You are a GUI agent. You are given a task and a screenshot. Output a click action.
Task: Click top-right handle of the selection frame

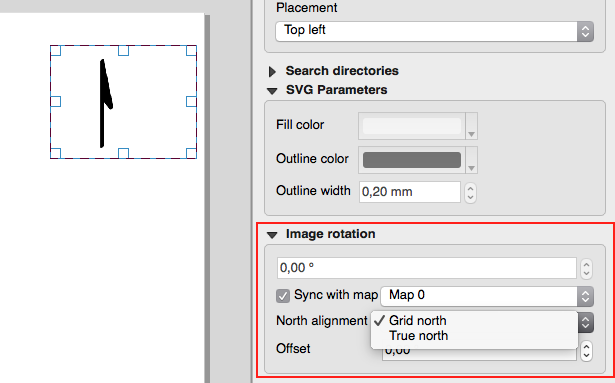click(x=191, y=51)
